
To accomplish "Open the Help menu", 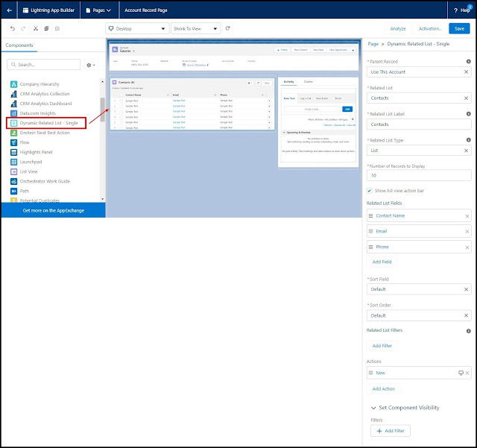I will coord(462,10).
